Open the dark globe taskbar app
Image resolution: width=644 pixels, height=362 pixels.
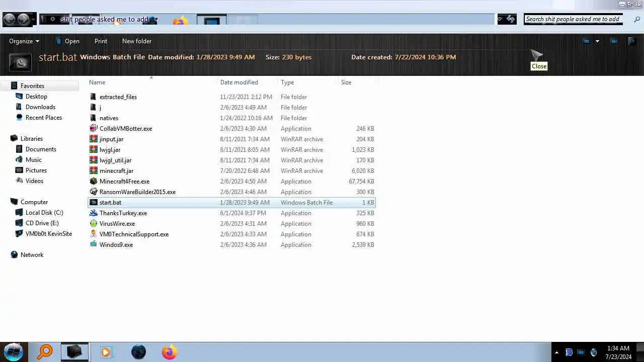coord(138,352)
